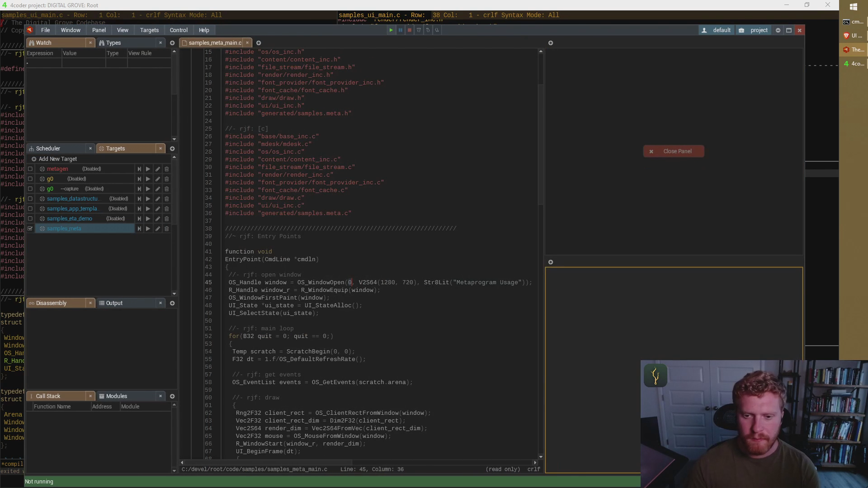Edit the samples_app_template target
Viewport: 868px width, 488px height.
pyautogui.click(x=157, y=209)
